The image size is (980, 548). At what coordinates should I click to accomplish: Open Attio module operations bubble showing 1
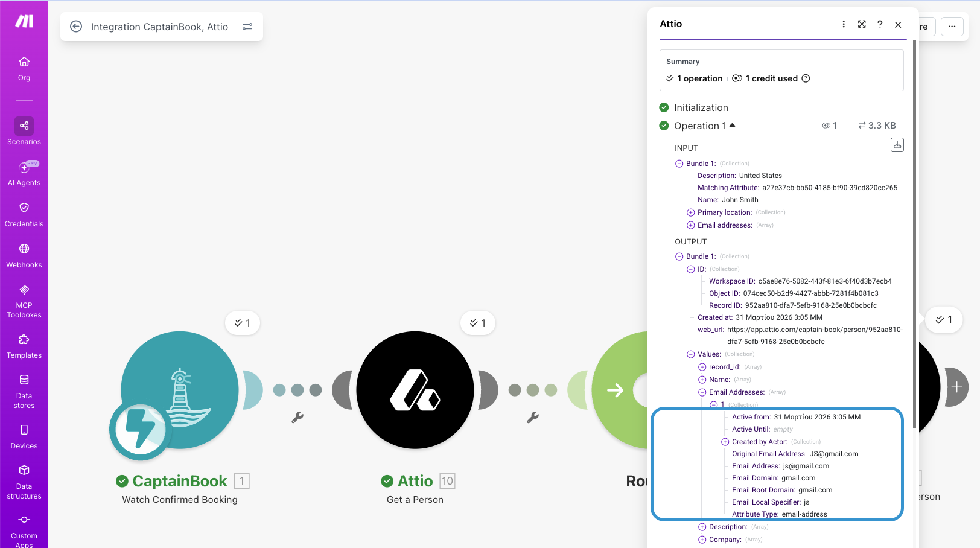click(478, 323)
